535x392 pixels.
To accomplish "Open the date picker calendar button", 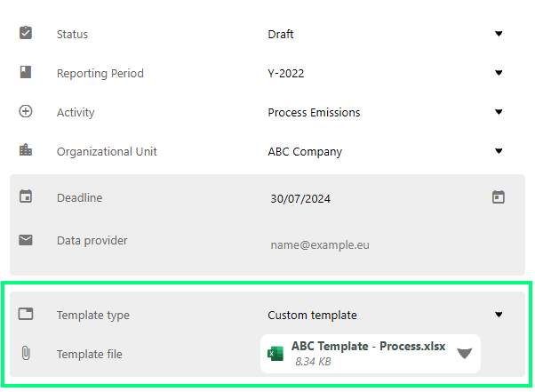I will 499,196.
